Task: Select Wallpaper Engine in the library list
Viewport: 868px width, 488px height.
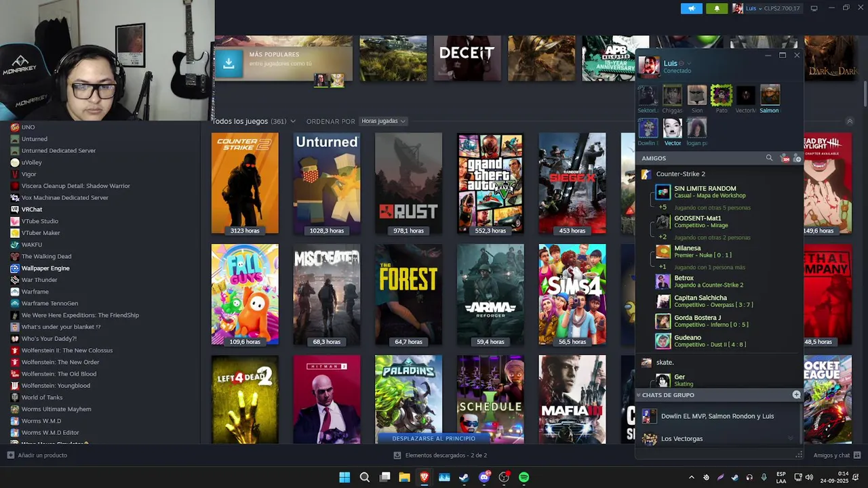Action: 45,268
